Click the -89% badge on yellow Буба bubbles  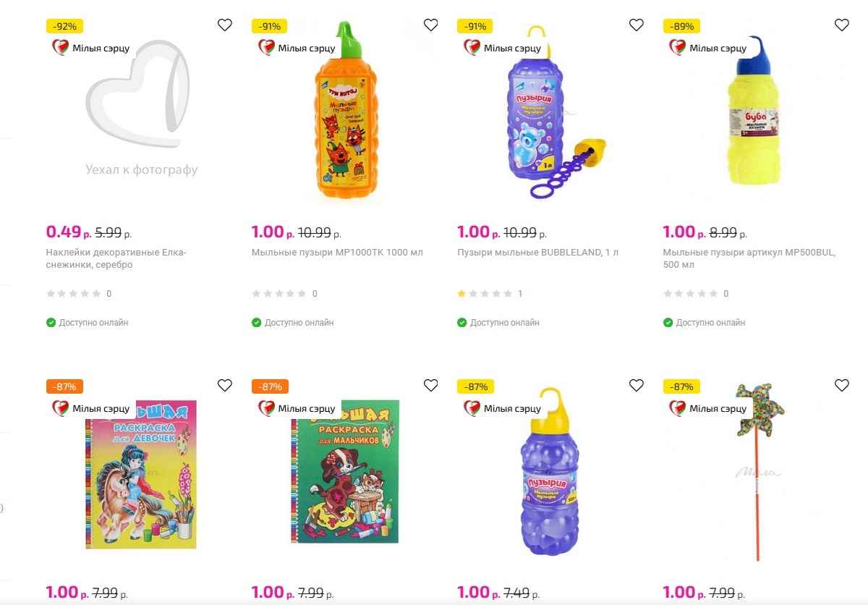(x=680, y=25)
